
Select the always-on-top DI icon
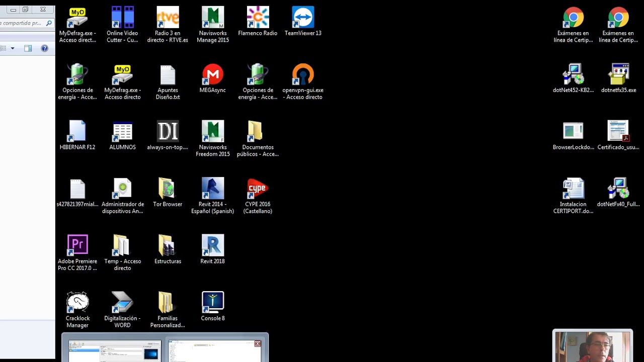tap(168, 135)
